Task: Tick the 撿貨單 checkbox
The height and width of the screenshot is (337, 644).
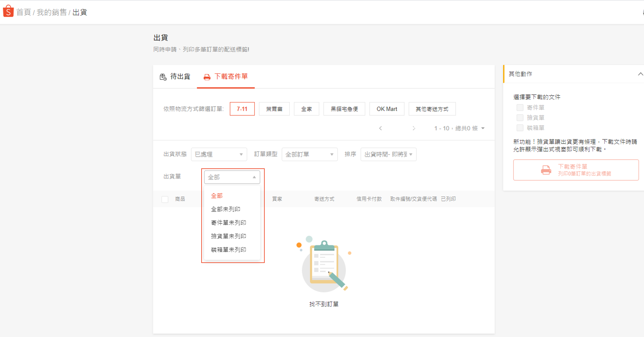Action: click(520, 118)
